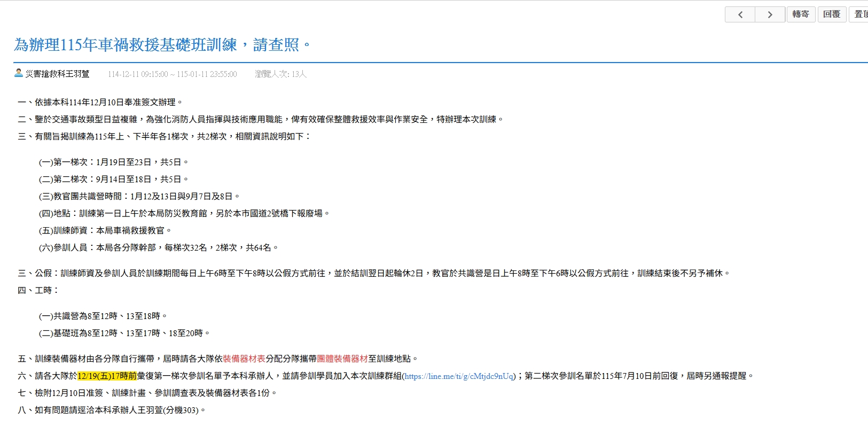The width and height of the screenshot is (868, 427).
Task: Click the 瀏覽人次 view count
Action: click(280, 74)
